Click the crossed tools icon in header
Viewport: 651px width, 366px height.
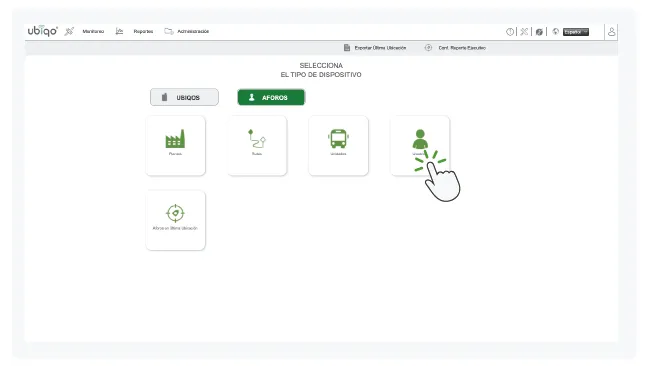[x=524, y=32]
